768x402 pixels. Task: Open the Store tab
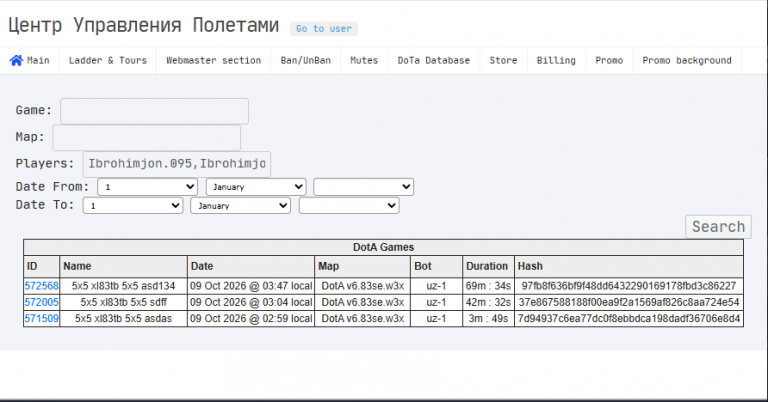tap(503, 60)
